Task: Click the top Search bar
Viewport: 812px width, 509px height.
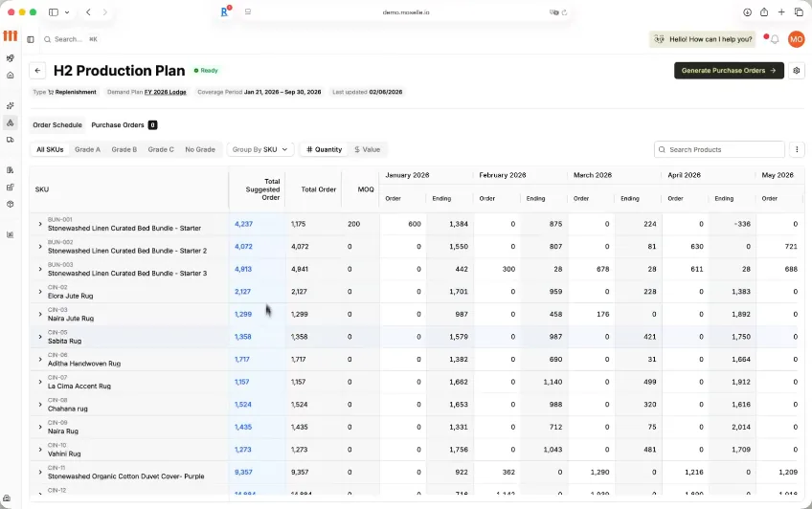Action: tap(70, 39)
